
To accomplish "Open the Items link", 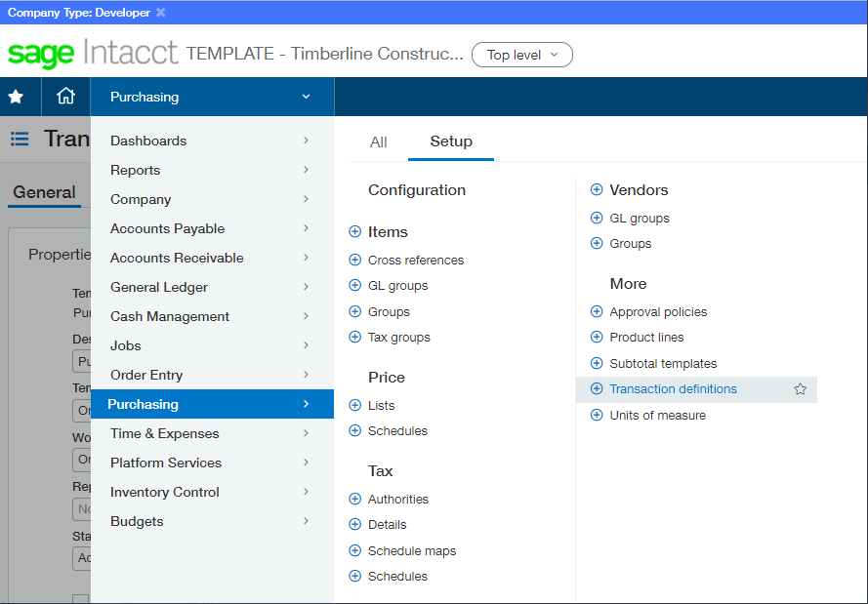I will click(x=388, y=232).
